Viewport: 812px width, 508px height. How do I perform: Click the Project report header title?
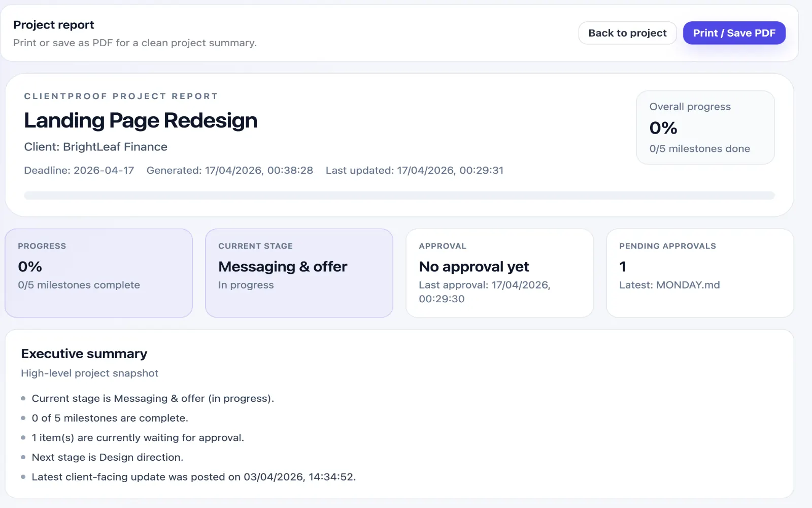(x=54, y=25)
